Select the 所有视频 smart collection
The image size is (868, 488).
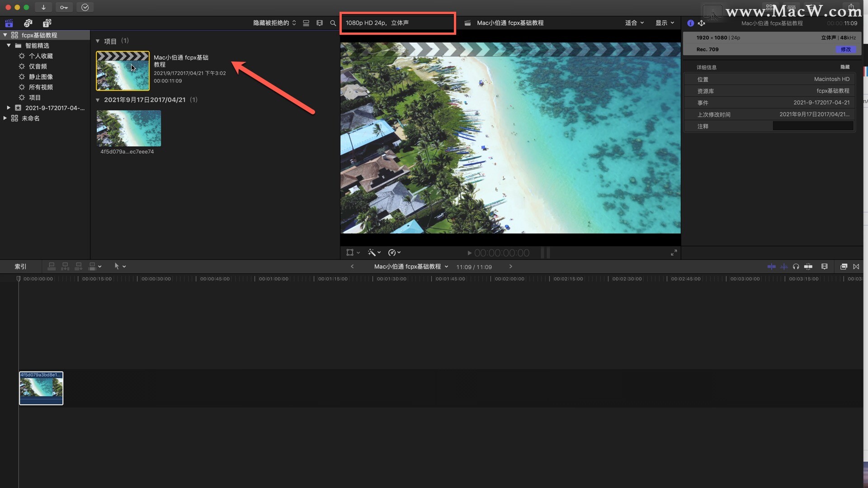[41, 87]
